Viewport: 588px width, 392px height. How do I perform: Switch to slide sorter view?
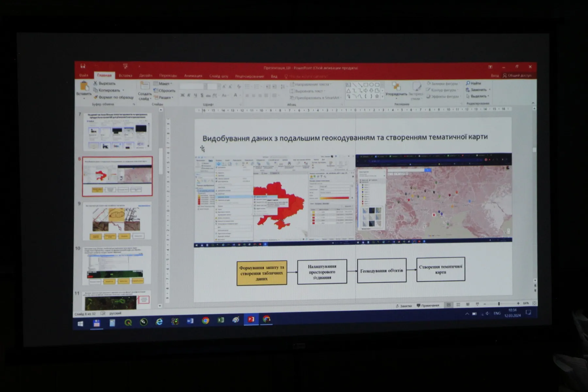click(458, 304)
